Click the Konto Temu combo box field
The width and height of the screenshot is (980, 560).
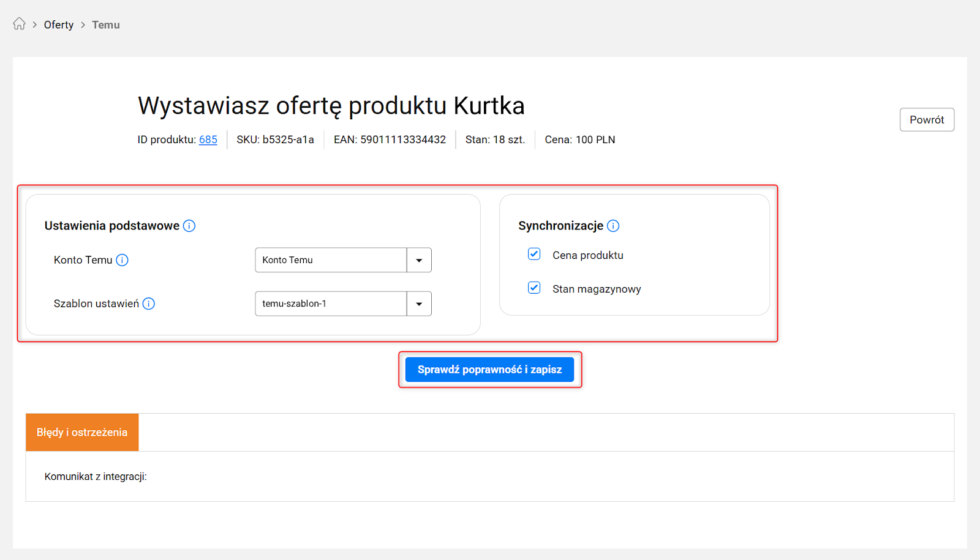331,260
